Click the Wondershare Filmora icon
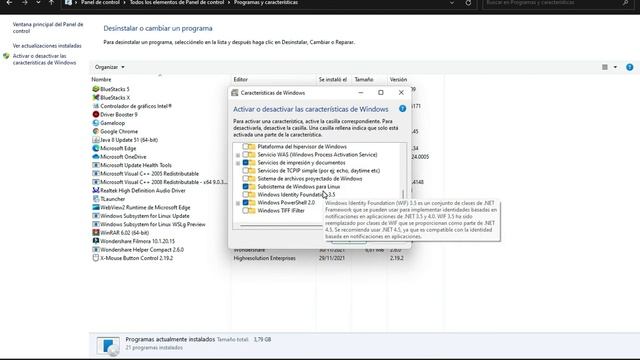The image size is (640, 360). click(96, 241)
